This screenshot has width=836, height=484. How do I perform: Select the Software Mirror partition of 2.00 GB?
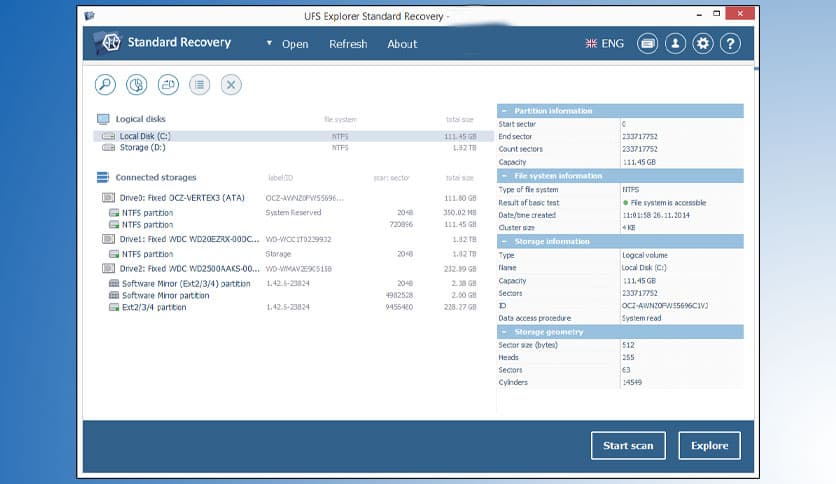292,295
